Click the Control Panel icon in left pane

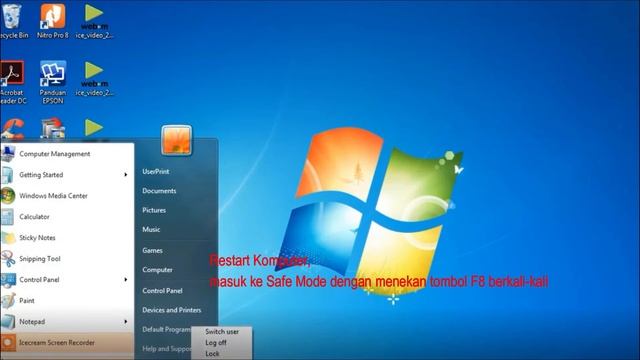(x=8, y=280)
